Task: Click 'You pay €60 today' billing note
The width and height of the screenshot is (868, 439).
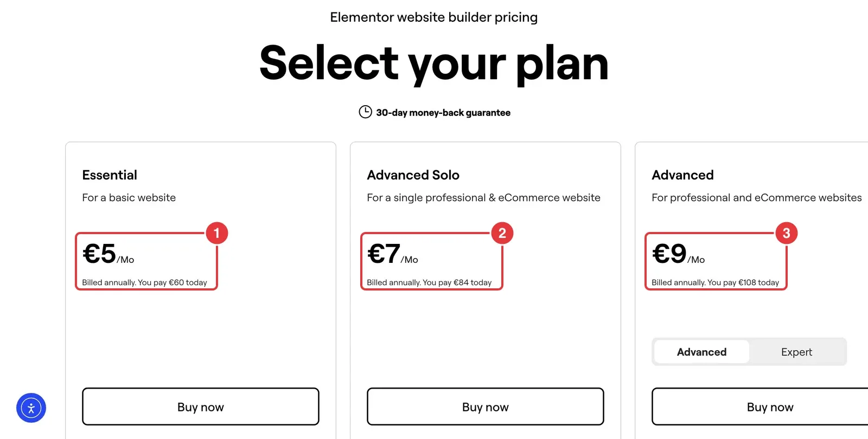Action: pyautogui.click(x=173, y=282)
